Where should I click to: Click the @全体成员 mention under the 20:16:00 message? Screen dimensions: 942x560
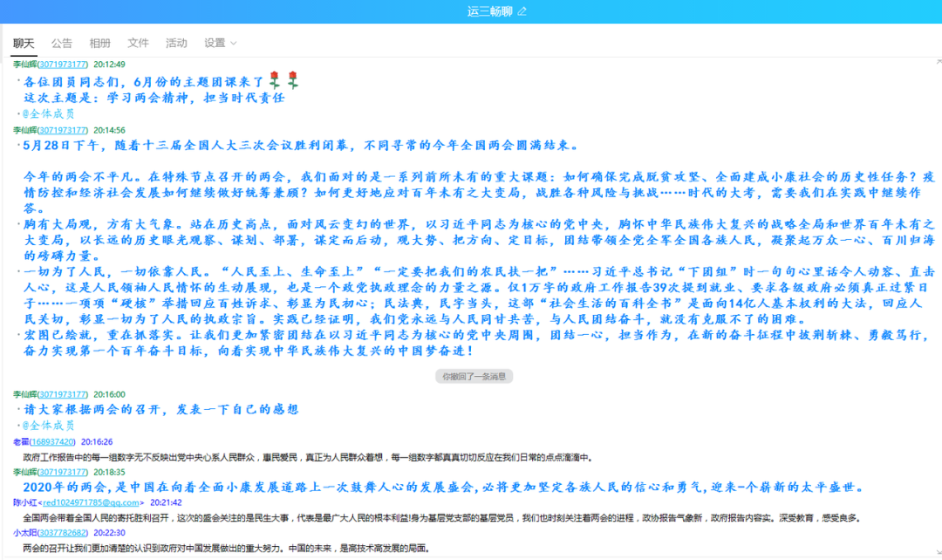click(48, 426)
